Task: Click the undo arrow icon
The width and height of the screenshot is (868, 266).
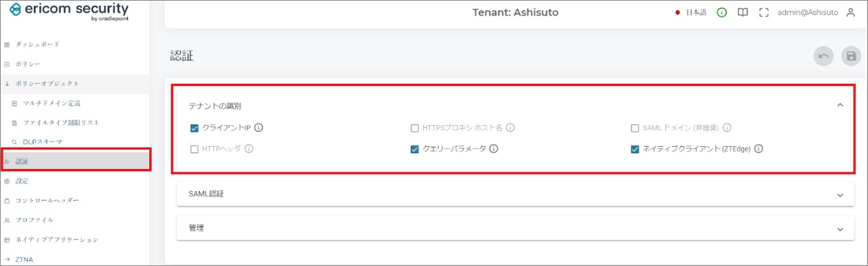Action: pos(823,56)
